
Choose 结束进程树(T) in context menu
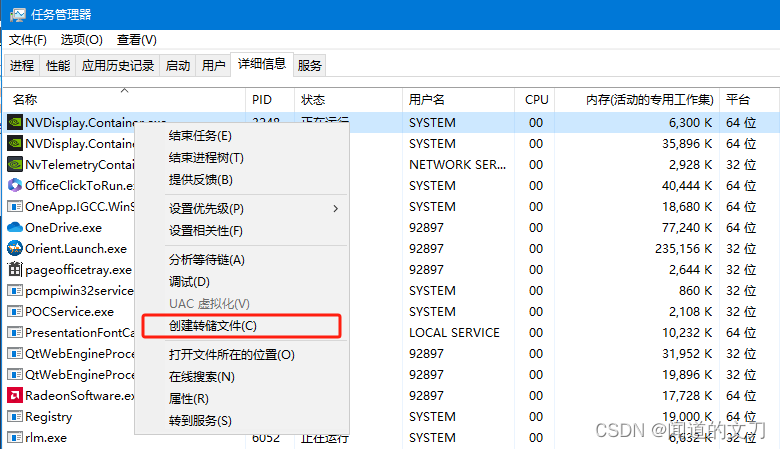click(x=242, y=158)
